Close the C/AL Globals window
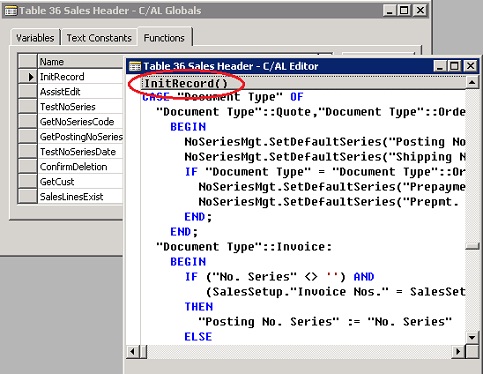Image resolution: width=483 pixels, height=374 pixels. coord(420,10)
